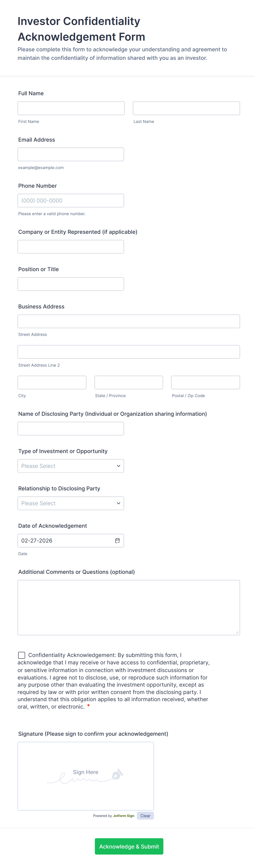This screenshot has width=255, height=868.
Task: Tick the Confidentiality Acknowledgement checkbox
Action: coord(22,655)
